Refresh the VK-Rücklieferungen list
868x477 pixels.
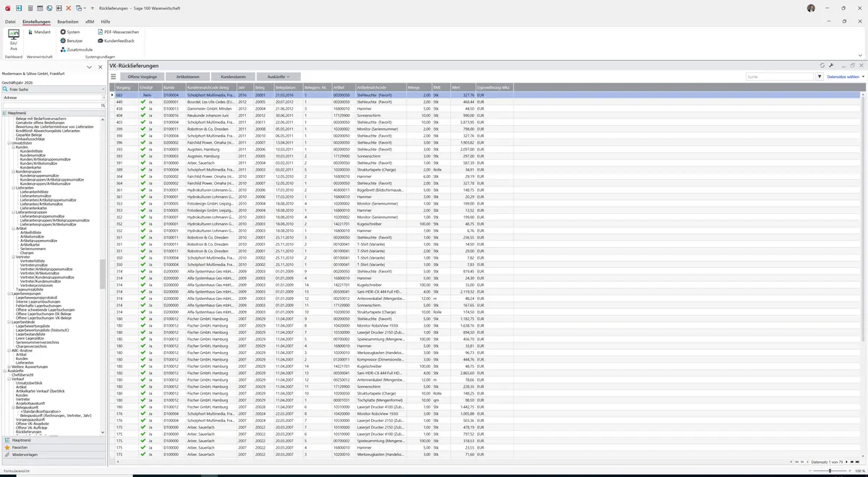[x=822, y=66]
